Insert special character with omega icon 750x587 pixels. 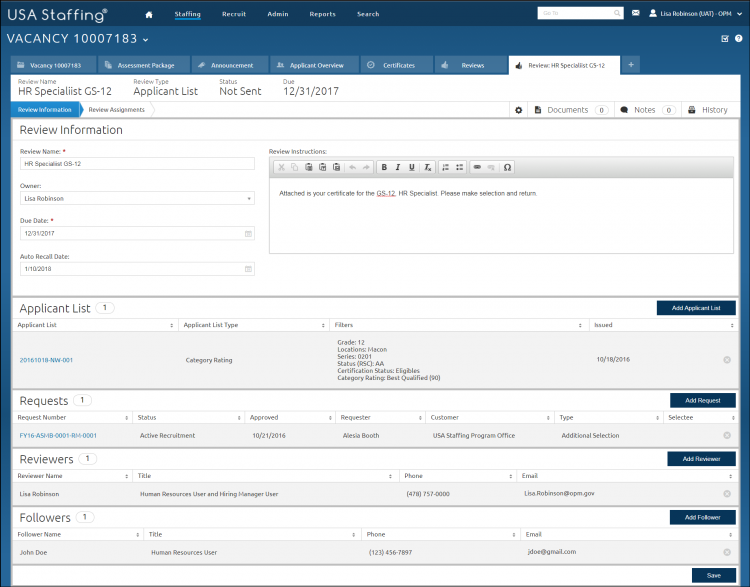(x=507, y=167)
